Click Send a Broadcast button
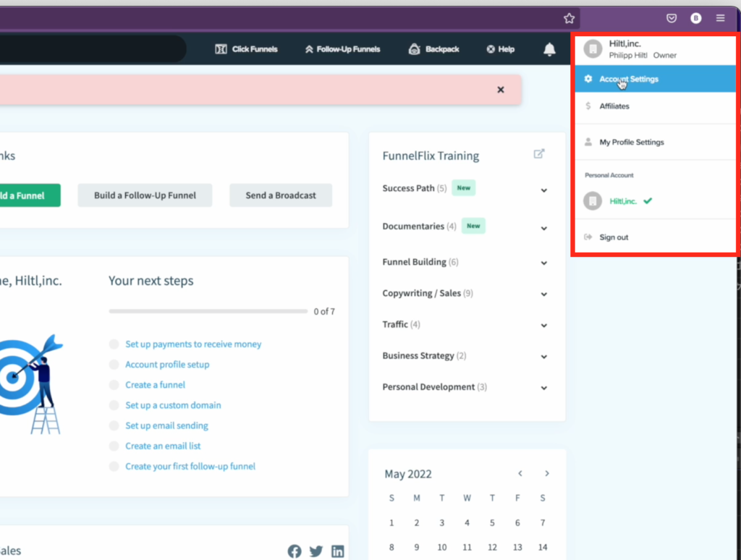Image resolution: width=741 pixels, height=560 pixels. click(x=281, y=195)
